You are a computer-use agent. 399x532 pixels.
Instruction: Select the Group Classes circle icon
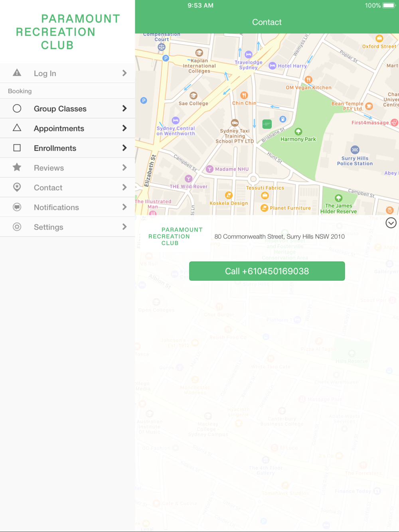coord(17,108)
